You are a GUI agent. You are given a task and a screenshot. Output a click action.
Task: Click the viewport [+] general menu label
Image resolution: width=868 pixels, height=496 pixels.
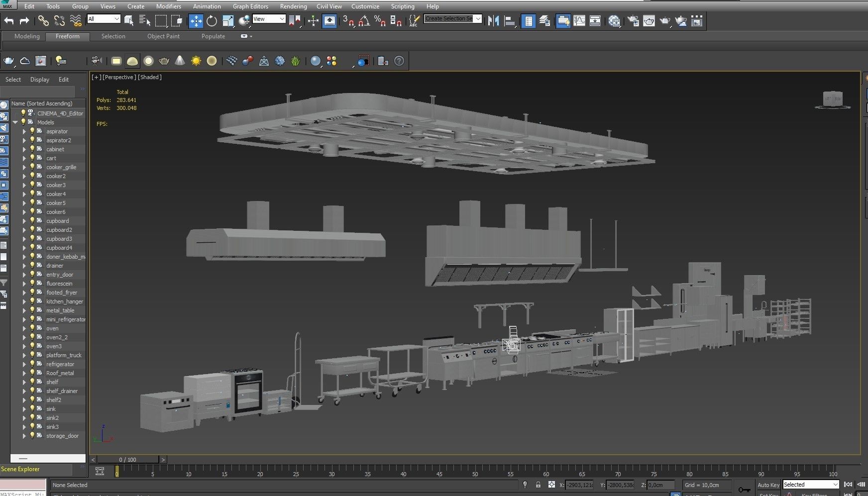coord(97,77)
